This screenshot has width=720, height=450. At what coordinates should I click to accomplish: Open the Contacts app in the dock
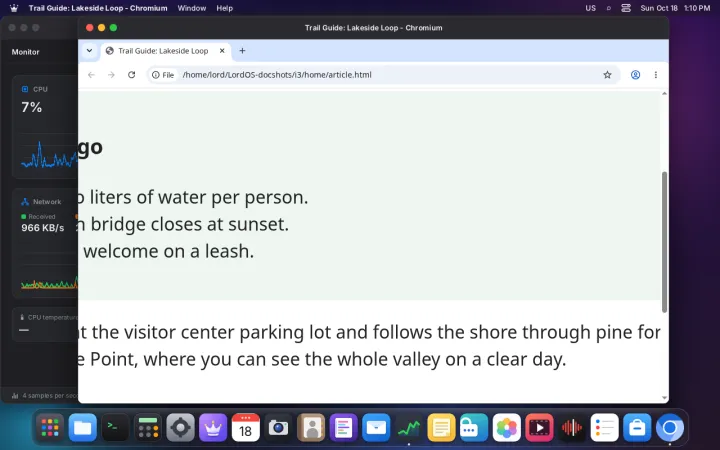[x=311, y=428]
